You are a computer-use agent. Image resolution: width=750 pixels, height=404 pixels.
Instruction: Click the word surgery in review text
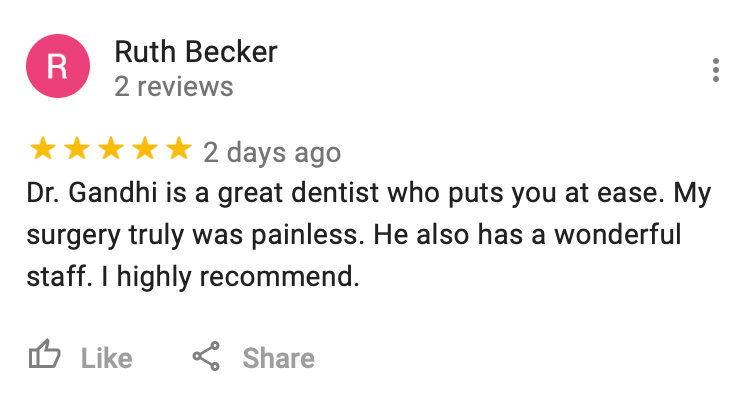74,236
